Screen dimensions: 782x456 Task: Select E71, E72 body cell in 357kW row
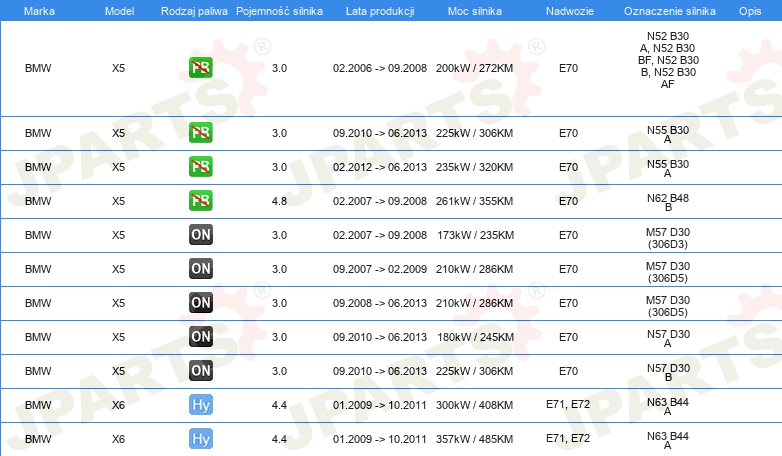568,439
